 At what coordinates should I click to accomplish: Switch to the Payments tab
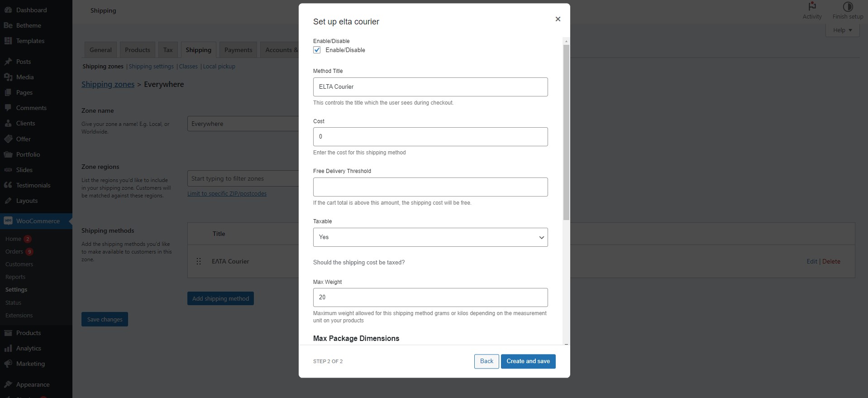(x=238, y=50)
